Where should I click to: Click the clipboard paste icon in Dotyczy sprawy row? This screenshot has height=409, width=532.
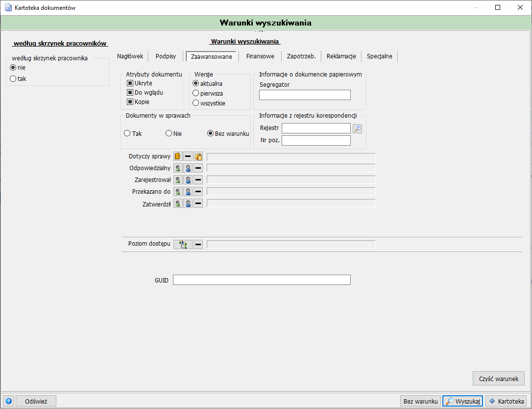[x=198, y=156]
